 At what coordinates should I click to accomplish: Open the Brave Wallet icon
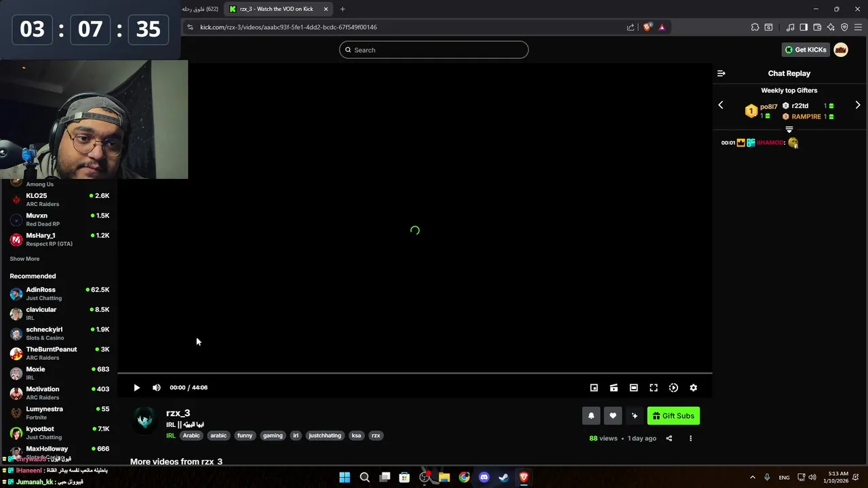click(x=817, y=27)
